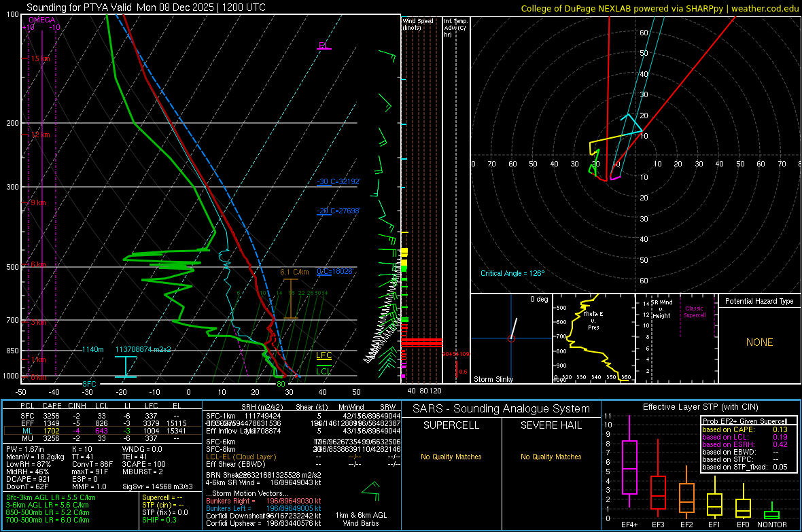This screenshot has height=532, width=802.
Task: Click the Potential Hazard Type header
Action: pos(759,301)
